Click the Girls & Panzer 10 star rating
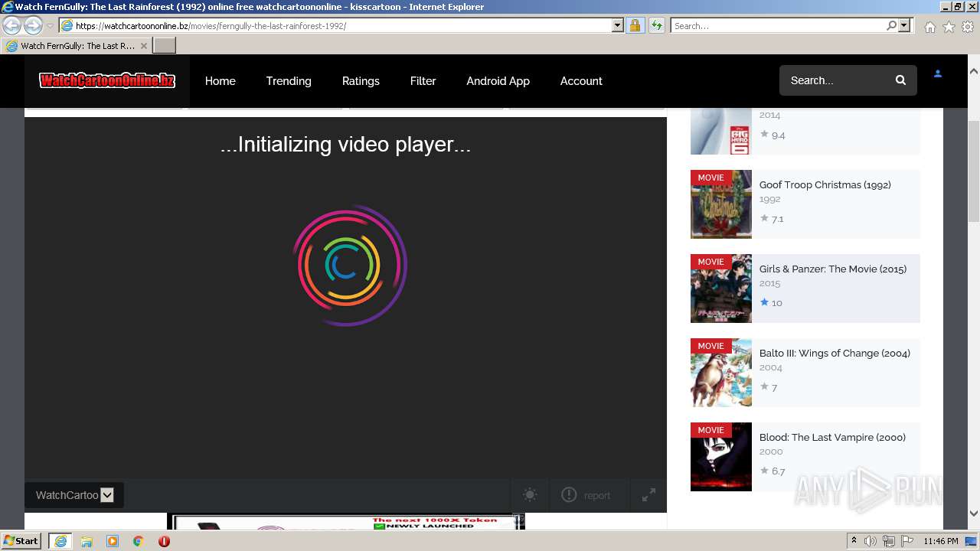The image size is (980, 551). (x=771, y=303)
